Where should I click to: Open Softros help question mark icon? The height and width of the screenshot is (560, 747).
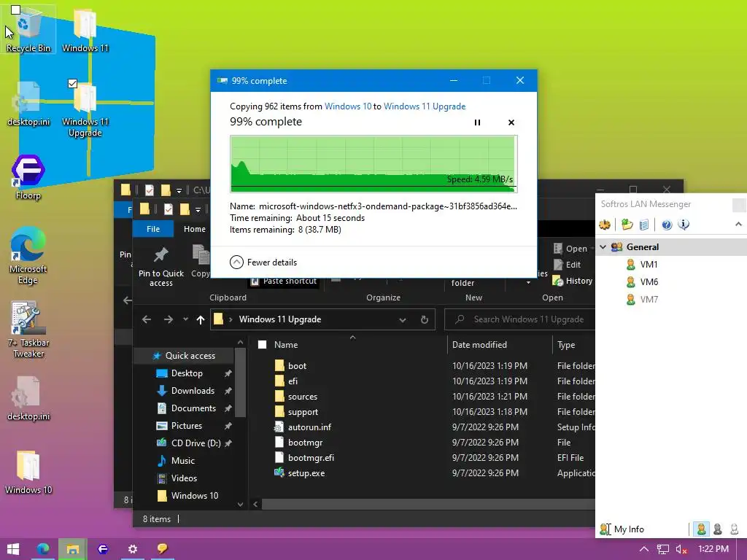[x=667, y=225]
